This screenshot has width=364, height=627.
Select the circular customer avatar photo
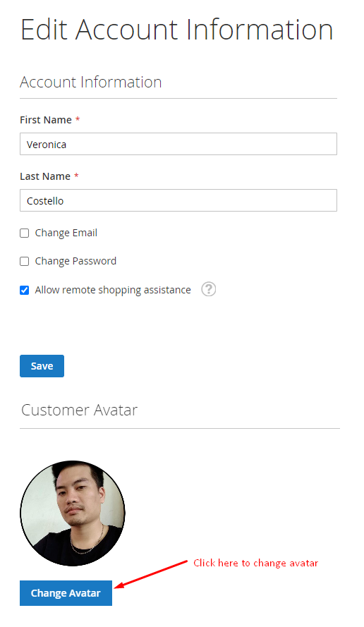tap(73, 513)
